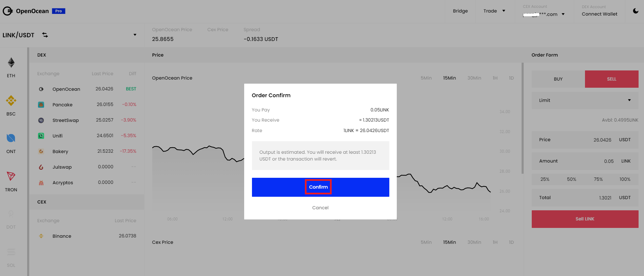Click the Acryptos exchange icon
Viewport: 644px width, 276px height.
click(41, 183)
